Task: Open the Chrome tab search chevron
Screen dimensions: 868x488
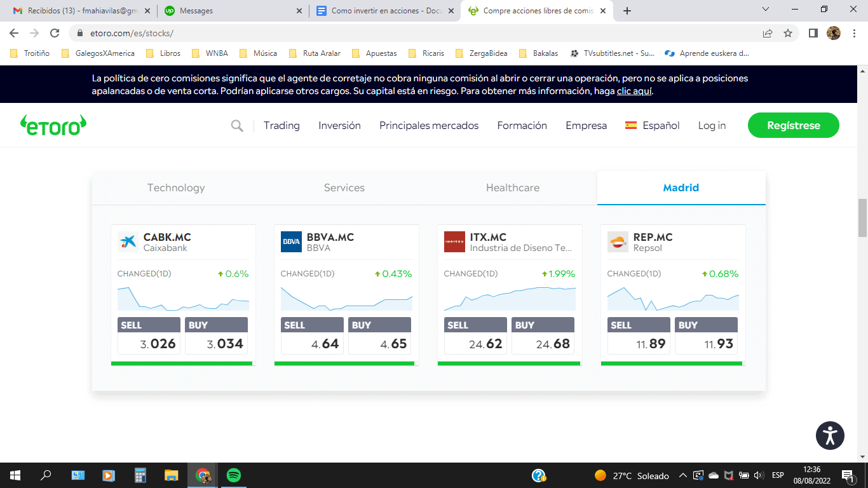Action: (x=765, y=10)
